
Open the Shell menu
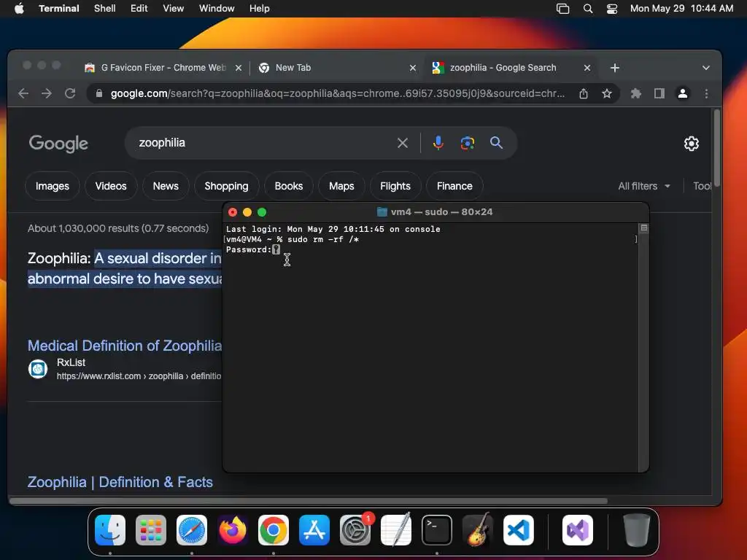tap(104, 9)
